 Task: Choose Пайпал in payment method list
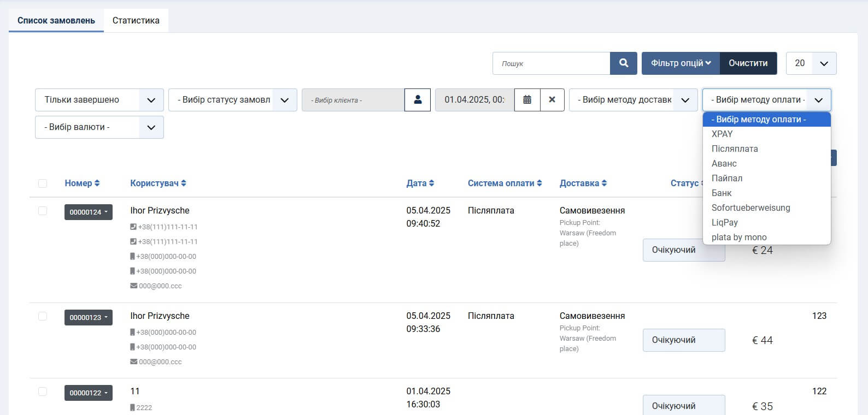point(726,178)
